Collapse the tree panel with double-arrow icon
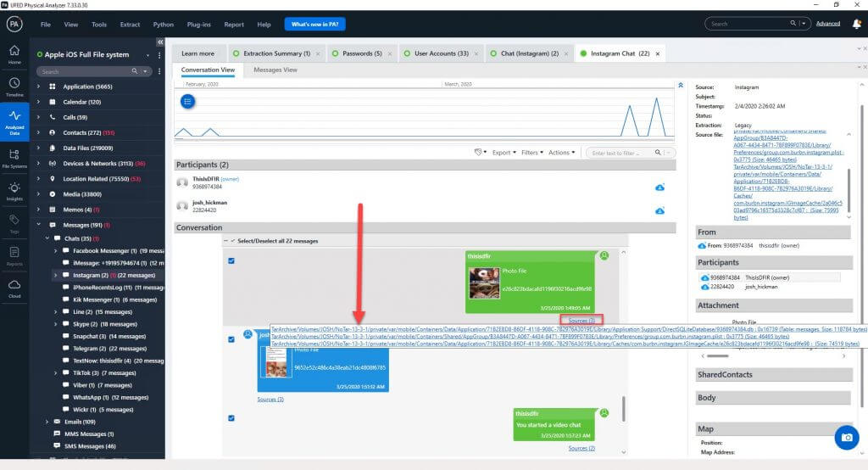The height and width of the screenshot is (470, 868). tap(160, 42)
